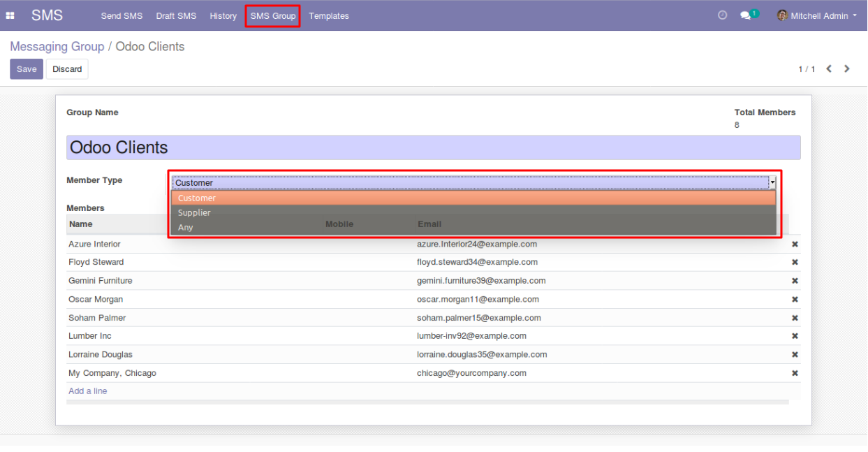Image resolution: width=868 pixels, height=452 pixels.
Task: Save the messaging group record
Action: pyautogui.click(x=27, y=69)
